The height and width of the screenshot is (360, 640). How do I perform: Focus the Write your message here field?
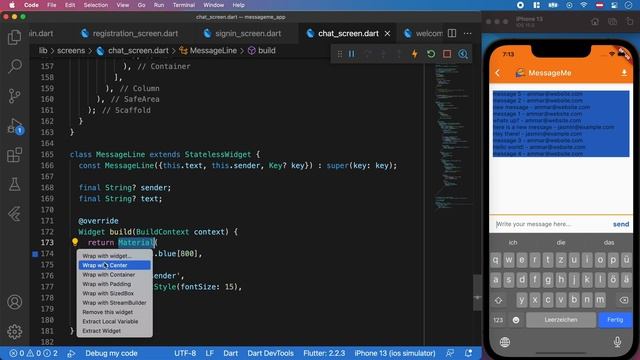pos(551,224)
